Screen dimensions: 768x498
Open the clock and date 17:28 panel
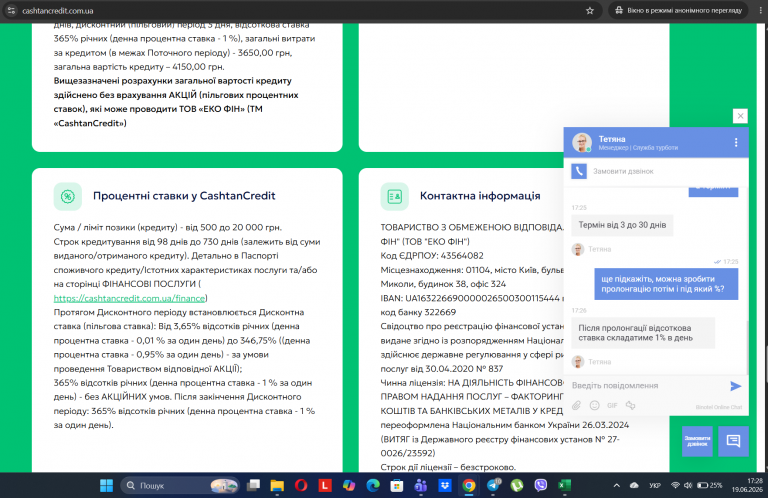[747, 485]
